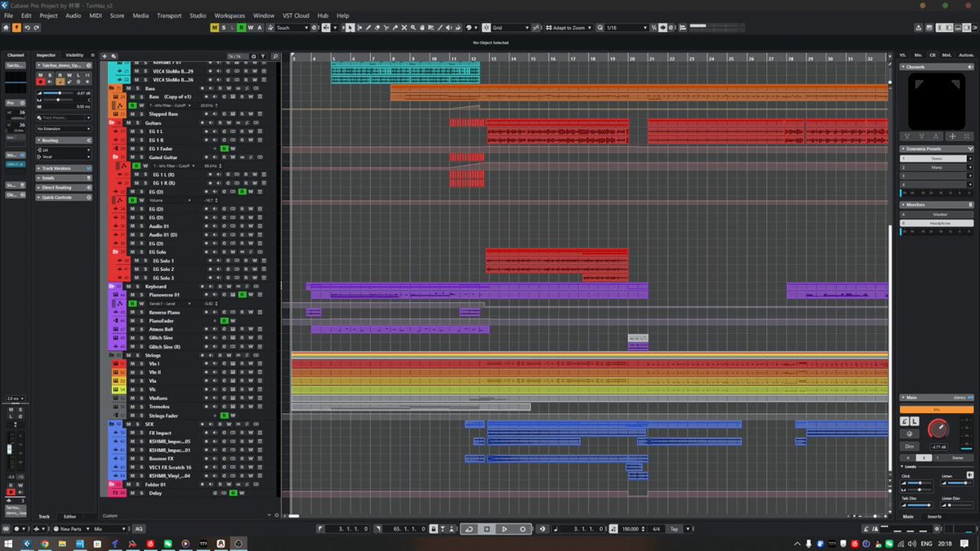
Task: Select the Mute X tool
Action: 404,28
